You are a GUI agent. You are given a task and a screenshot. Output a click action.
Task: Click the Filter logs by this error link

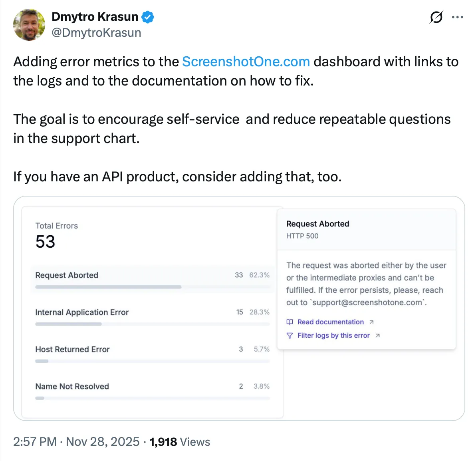click(333, 336)
